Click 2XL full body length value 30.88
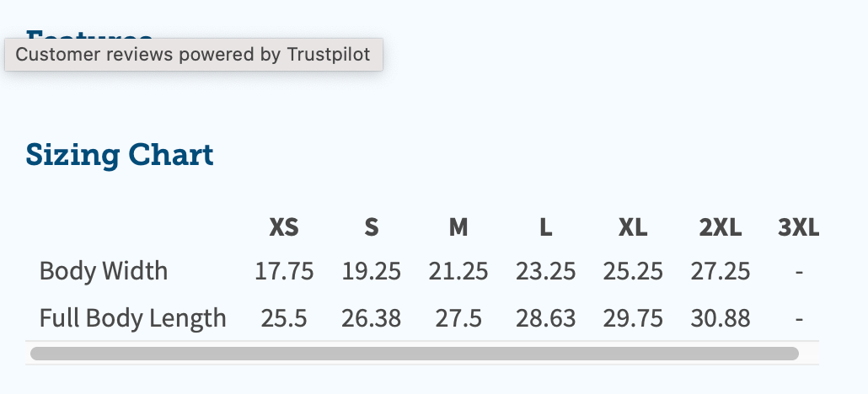868x394 pixels. click(721, 318)
